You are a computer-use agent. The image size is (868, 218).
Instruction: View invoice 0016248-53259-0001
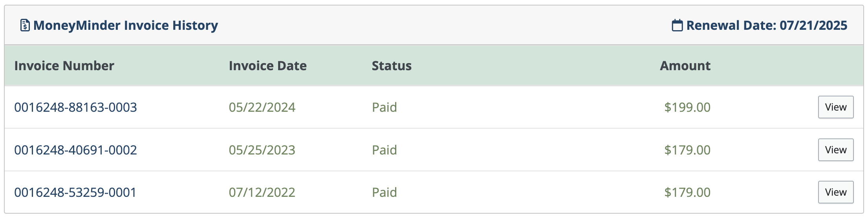tap(835, 192)
